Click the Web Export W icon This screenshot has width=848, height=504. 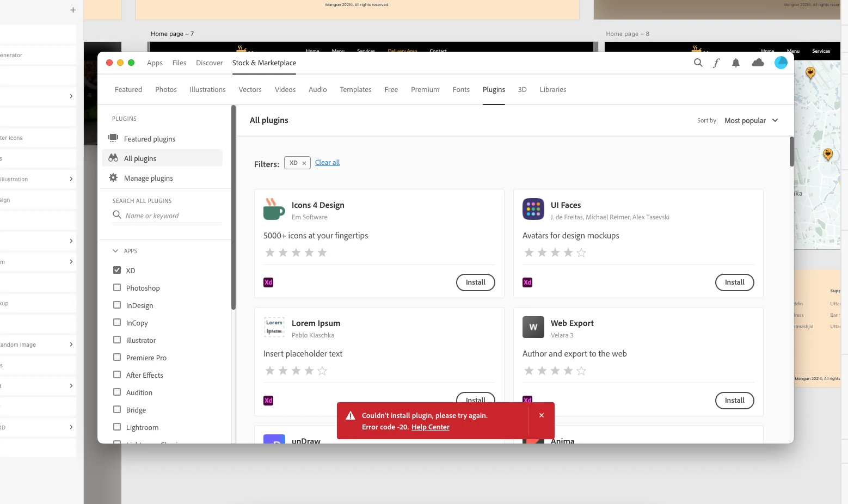pyautogui.click(x=533, y=327)
